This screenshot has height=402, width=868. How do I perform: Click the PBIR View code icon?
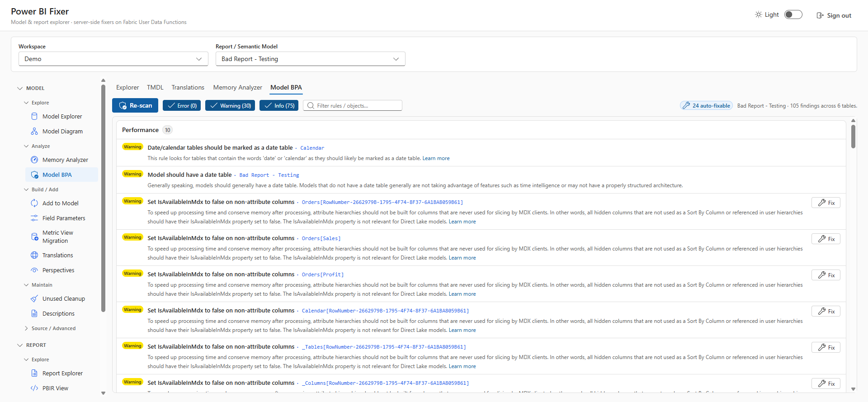34,388
